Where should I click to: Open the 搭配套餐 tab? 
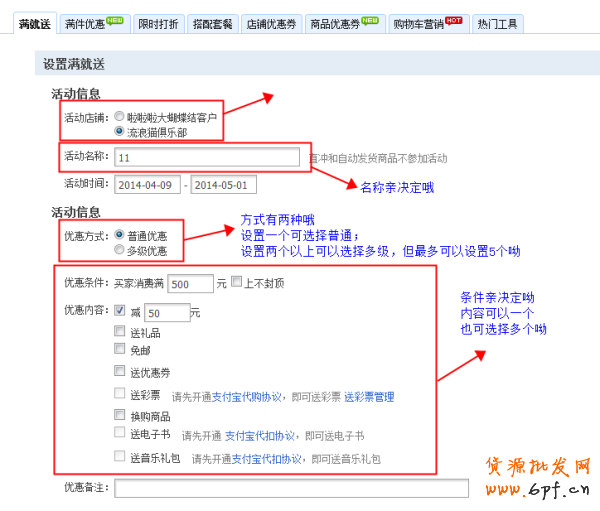(x=211, y=23)
